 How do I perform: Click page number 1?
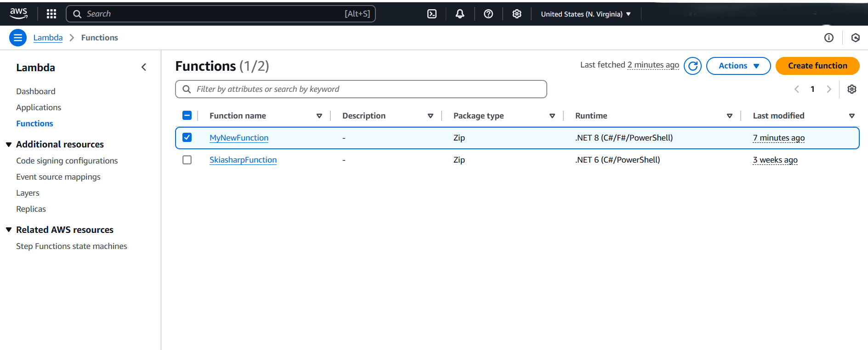812,89
